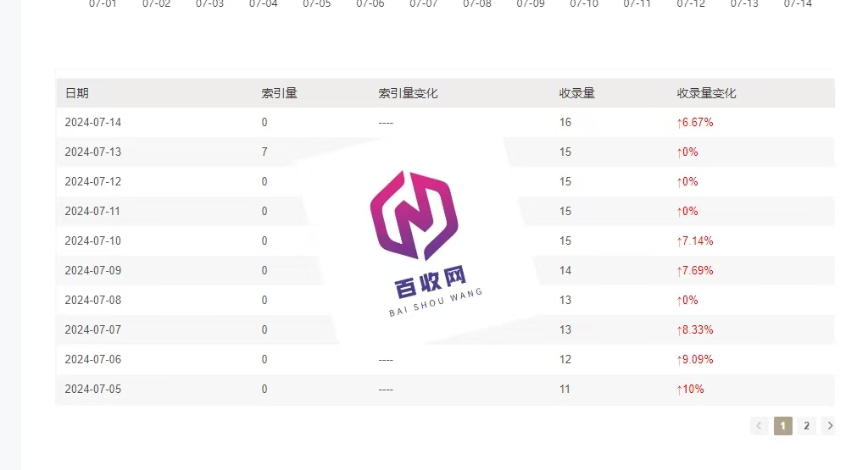Click chart axis label 07-08
The width and height of the screenshot is (868, 470).
click(x=476, y=4)
